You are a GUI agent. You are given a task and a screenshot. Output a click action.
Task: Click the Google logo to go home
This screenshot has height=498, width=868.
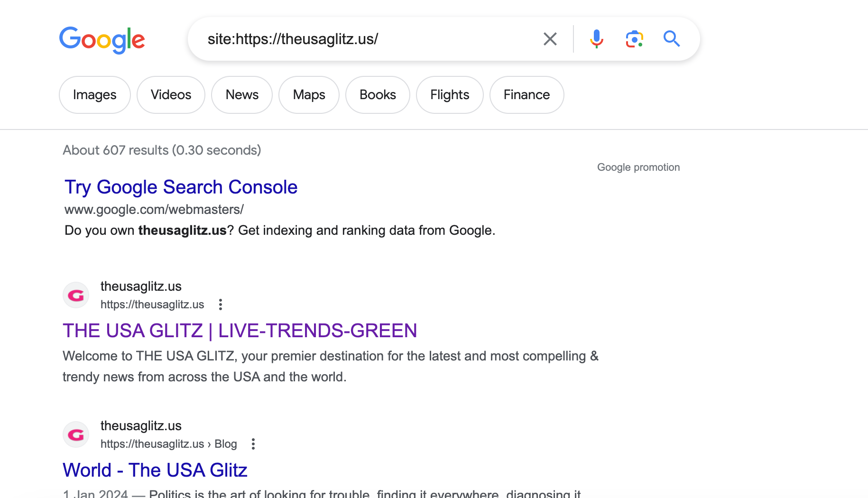click(x=102, y=40)
